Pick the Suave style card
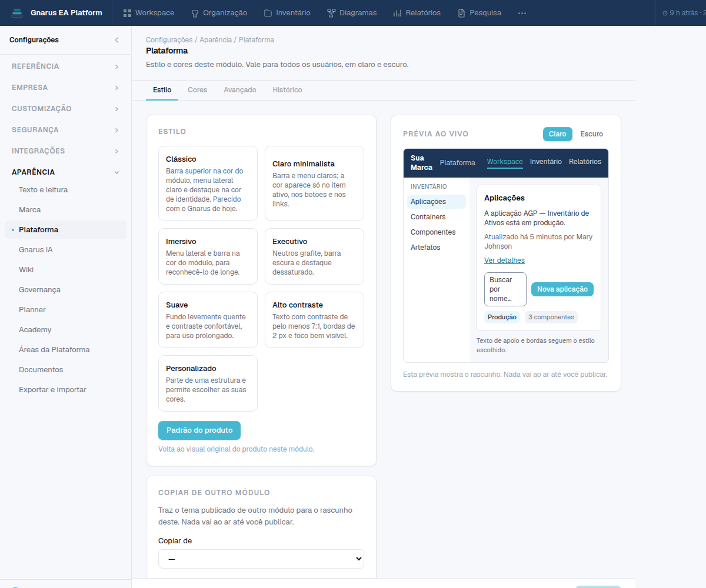 [x=208, y=320]
